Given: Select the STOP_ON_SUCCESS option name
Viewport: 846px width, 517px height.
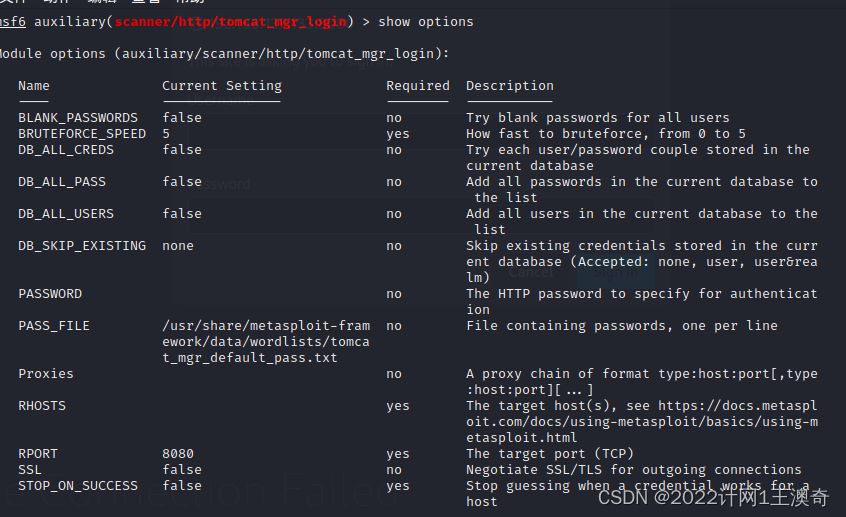Looking at the screenshot, I should [78, 486].
